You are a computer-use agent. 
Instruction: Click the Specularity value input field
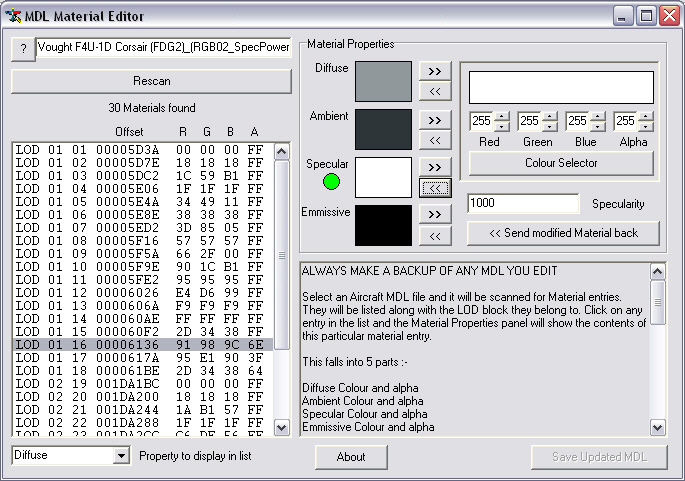(x=522, y=204)
